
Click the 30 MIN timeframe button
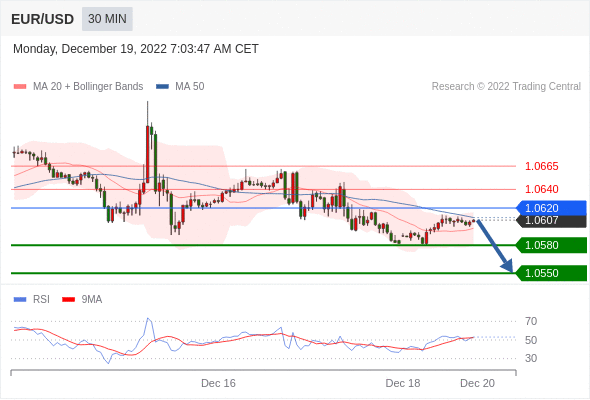(x=107, y=19)
